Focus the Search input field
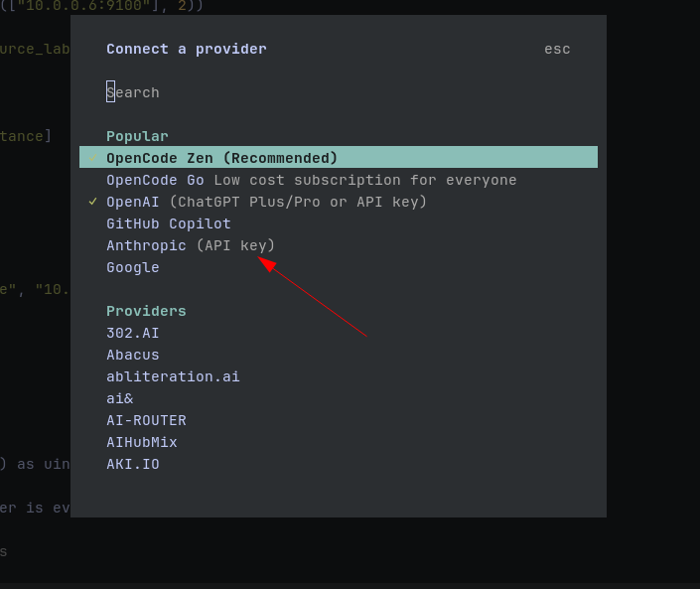 tap(339, 92)
